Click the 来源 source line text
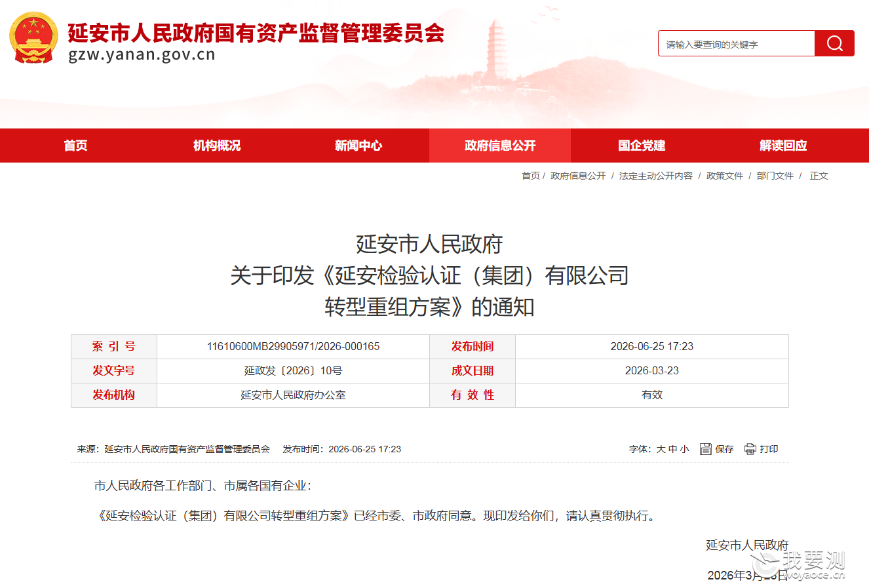This screenshot has width=869, height=588. [174, 449]
